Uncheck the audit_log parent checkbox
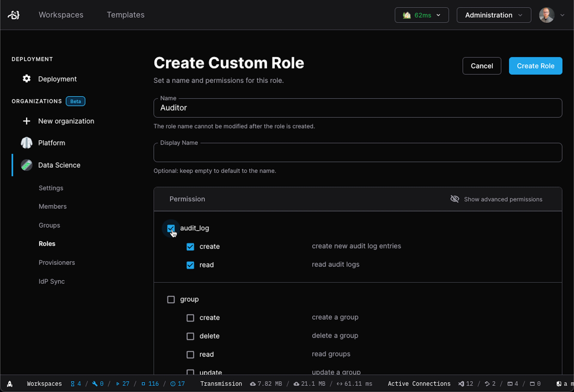This screenshot has height=392, width=574. 171,228
